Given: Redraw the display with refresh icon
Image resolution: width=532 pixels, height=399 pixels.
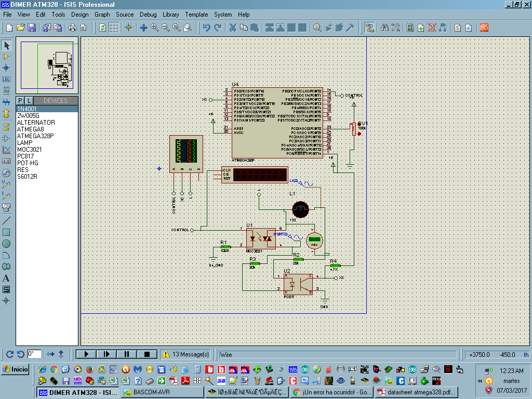Looking at the screenshot, I should 102,28.
